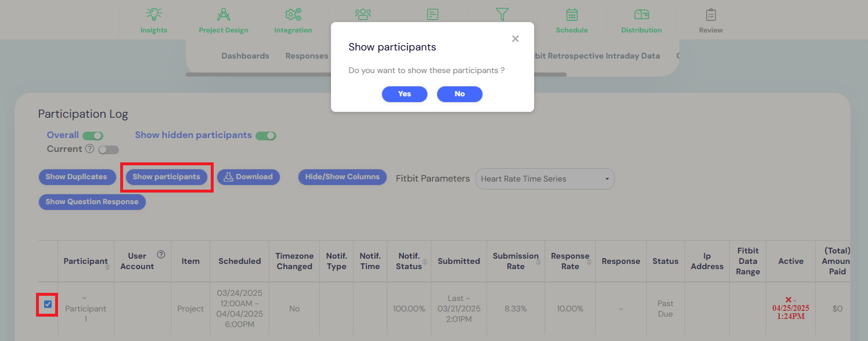868x341 pixels.
Task: Expand the Participant 1 row chevron
Action: click(x=85, y=298)
